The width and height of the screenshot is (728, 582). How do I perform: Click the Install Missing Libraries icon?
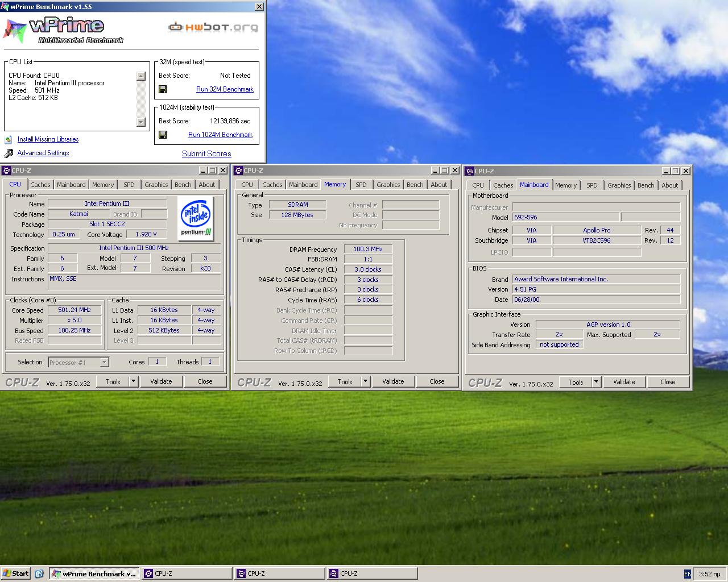[9, 139]
